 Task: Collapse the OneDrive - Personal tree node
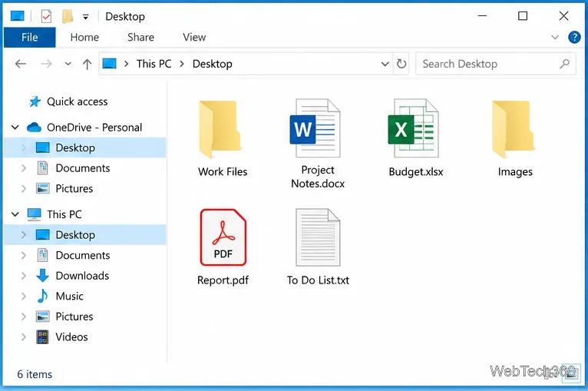[15, 128]
